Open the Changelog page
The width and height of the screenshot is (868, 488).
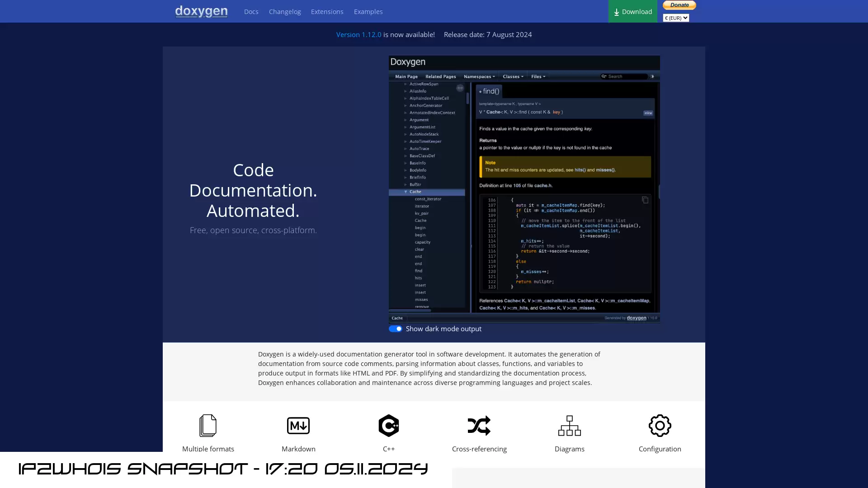[285, 12]
